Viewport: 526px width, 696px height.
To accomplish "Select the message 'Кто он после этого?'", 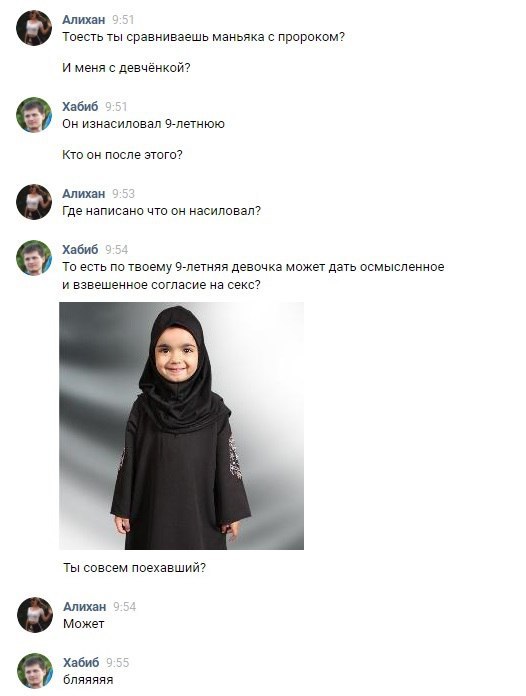I will [122, 155].
